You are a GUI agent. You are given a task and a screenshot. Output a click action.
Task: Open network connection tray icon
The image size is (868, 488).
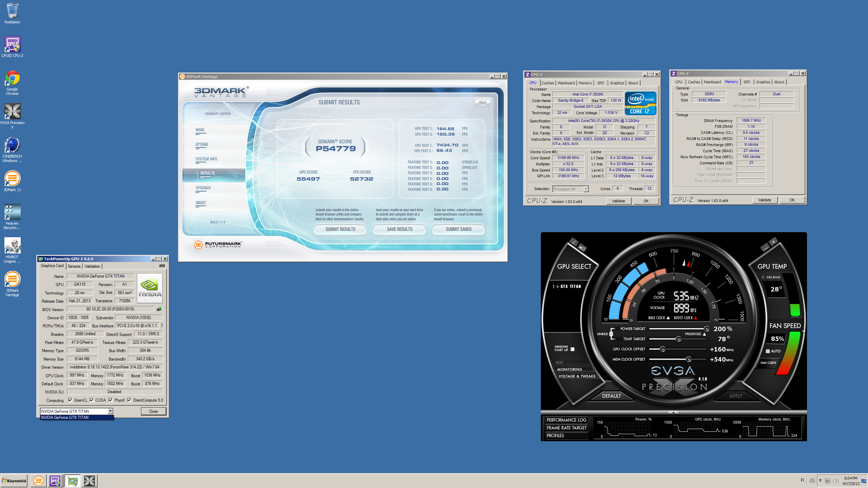click(x=828, y=481)
